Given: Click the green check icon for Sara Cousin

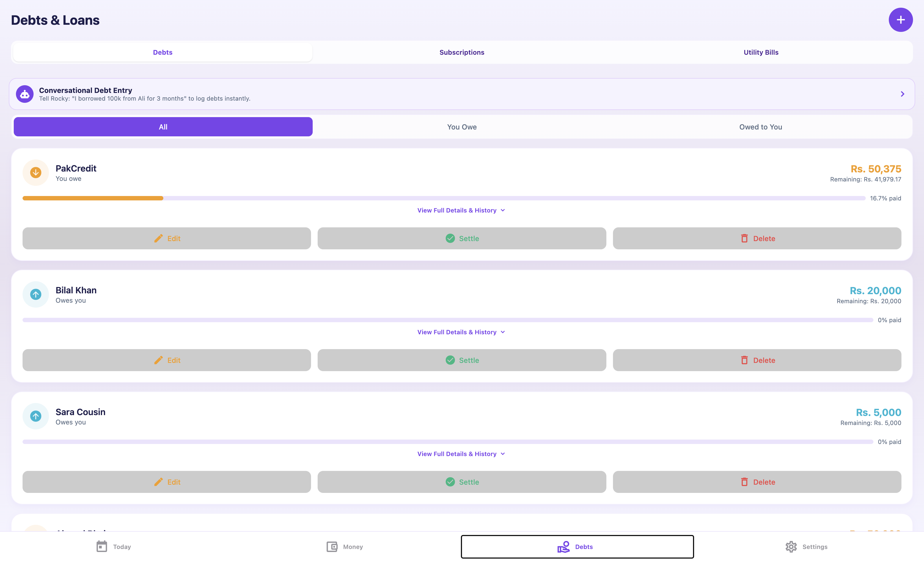Looking at the screenshot, I should point(450,482).
